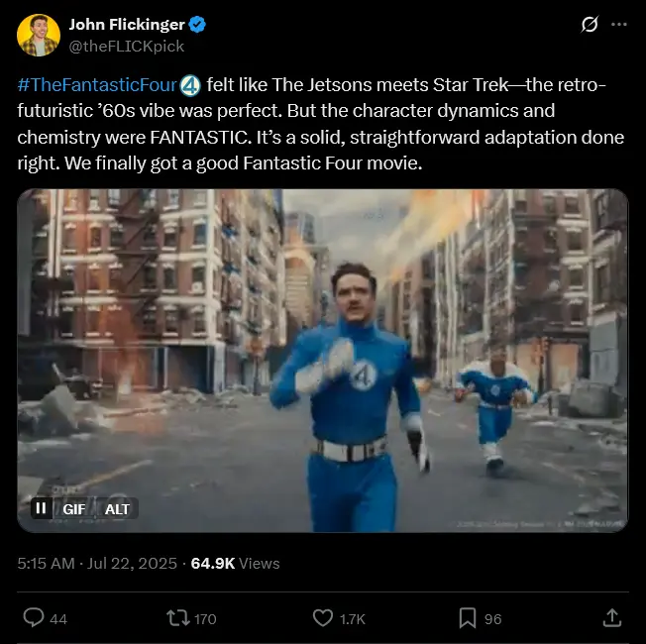Viewport: 646px width, 644px height.
Task: Click the 5:15 AM Jul 22 timestamp
Action: (x=94, y=563)
